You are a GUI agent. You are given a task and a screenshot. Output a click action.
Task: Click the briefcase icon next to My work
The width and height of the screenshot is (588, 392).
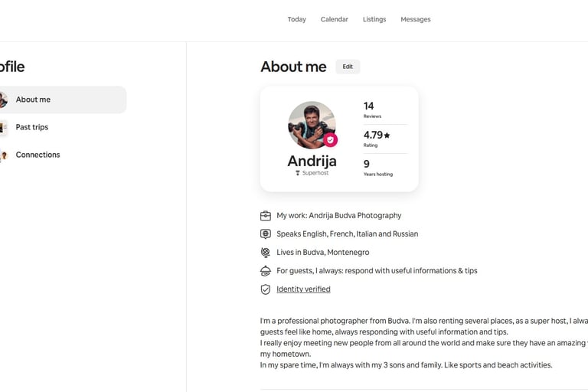pos(266,216)
